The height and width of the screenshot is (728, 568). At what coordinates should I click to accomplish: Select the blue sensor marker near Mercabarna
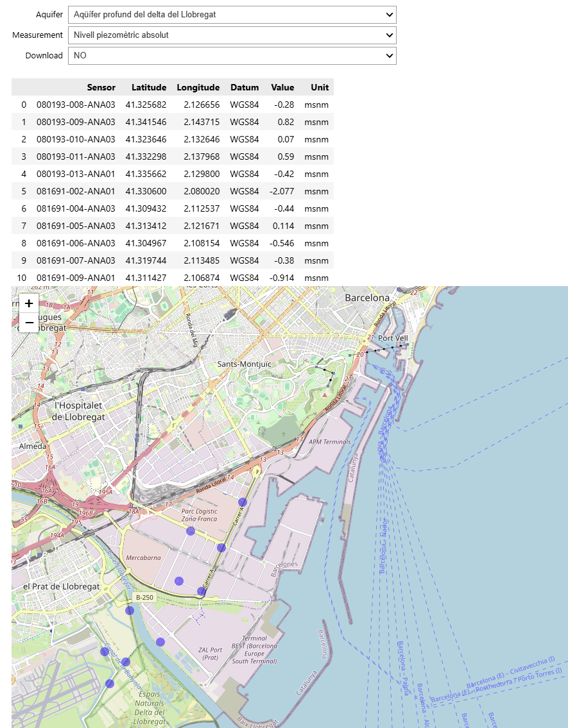(178, 580)
